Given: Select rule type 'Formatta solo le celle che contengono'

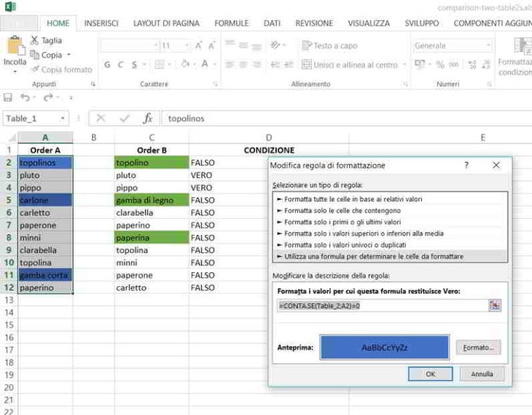Looking at the screenshot, I should [342, 211].
